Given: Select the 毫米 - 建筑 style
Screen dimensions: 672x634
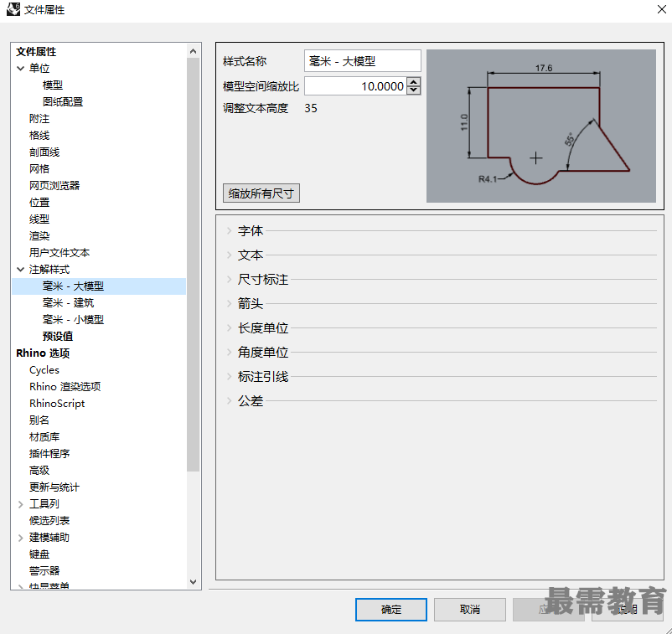Looking at the screenshot, I should pyautogui.click(x=68, y=303).
